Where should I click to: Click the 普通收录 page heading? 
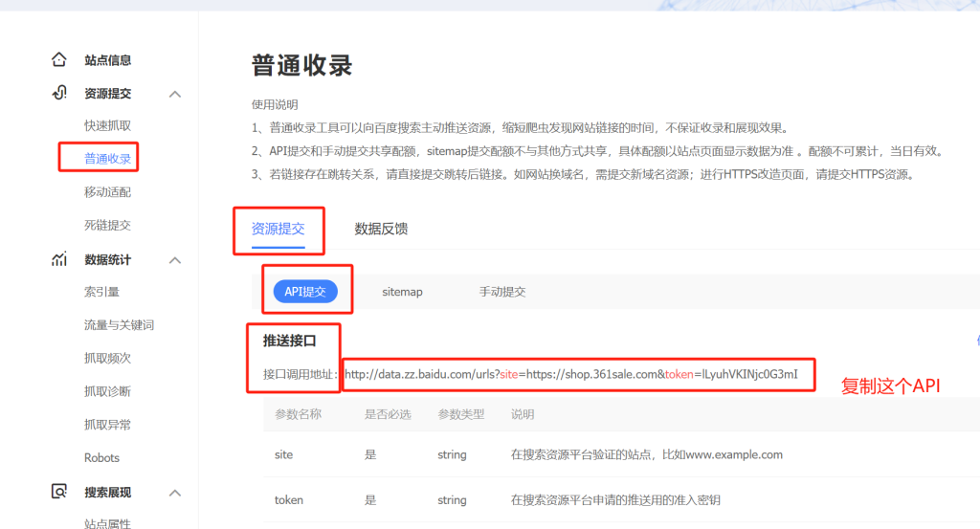(301, 66)
